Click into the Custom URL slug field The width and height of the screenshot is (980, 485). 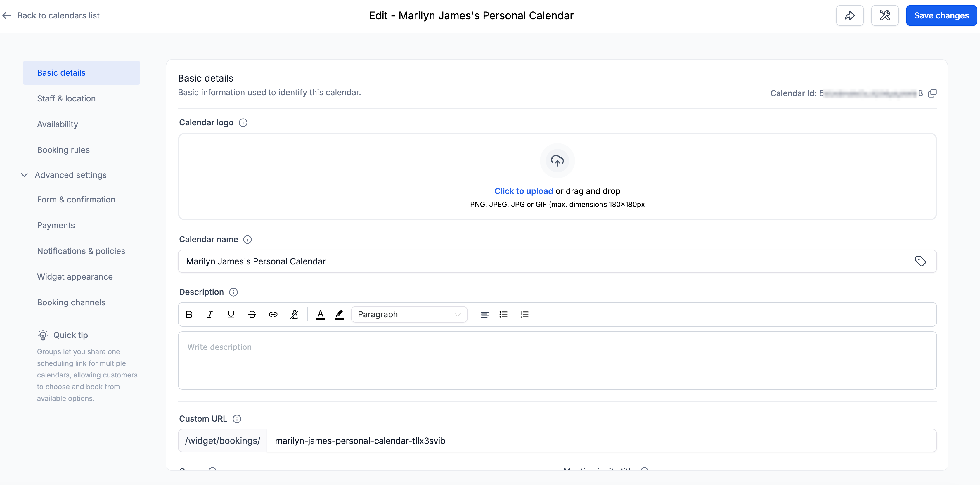(x=601, y=441)
